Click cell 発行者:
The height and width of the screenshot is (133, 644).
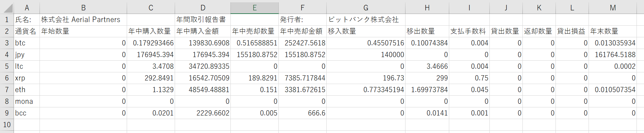[x=302, y=20]
